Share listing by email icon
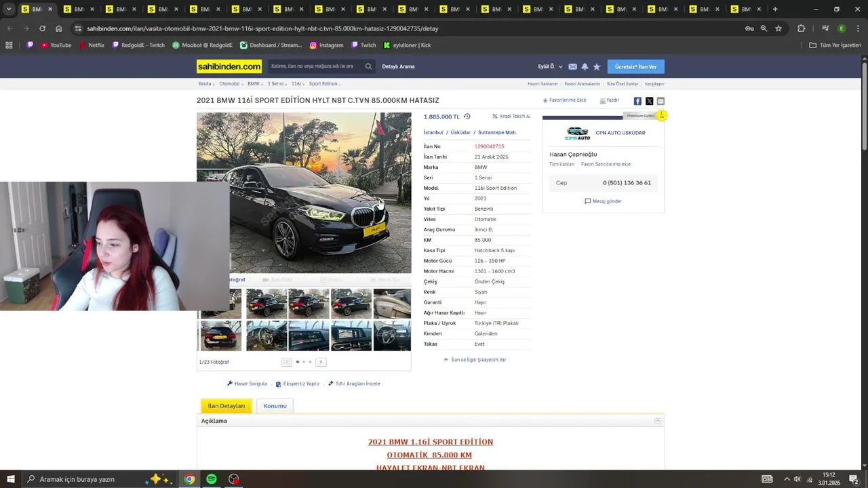The width and height of the screenshot is (868, 488). 660,101
